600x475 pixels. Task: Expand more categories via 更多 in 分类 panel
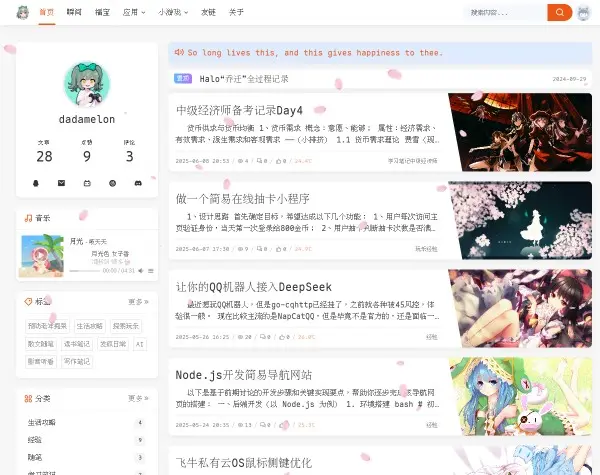138,398
